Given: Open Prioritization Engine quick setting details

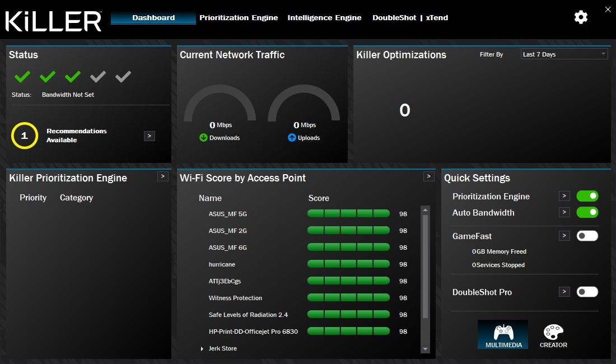Looking at the screenshot, I should coord(564,196).
